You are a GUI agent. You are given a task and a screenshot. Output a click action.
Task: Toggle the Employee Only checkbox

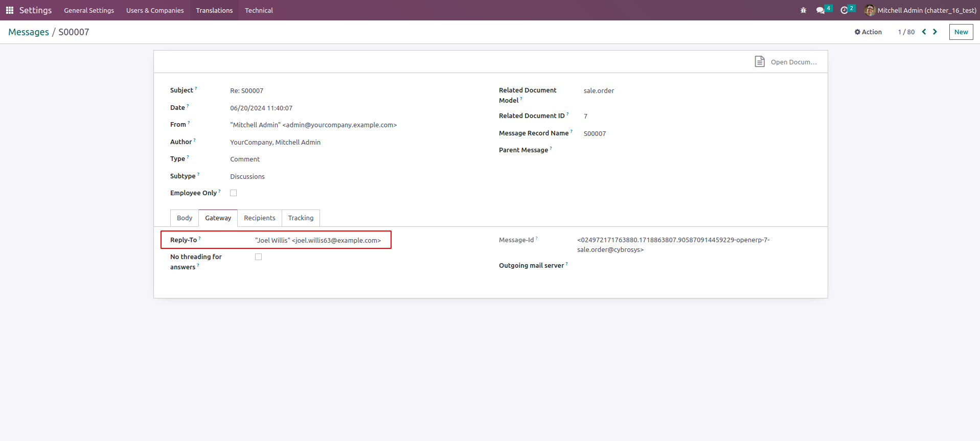tap(234, 193)
